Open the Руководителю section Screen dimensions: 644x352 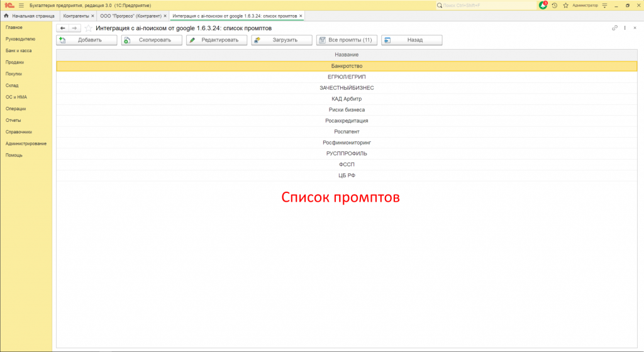(21, 39)
